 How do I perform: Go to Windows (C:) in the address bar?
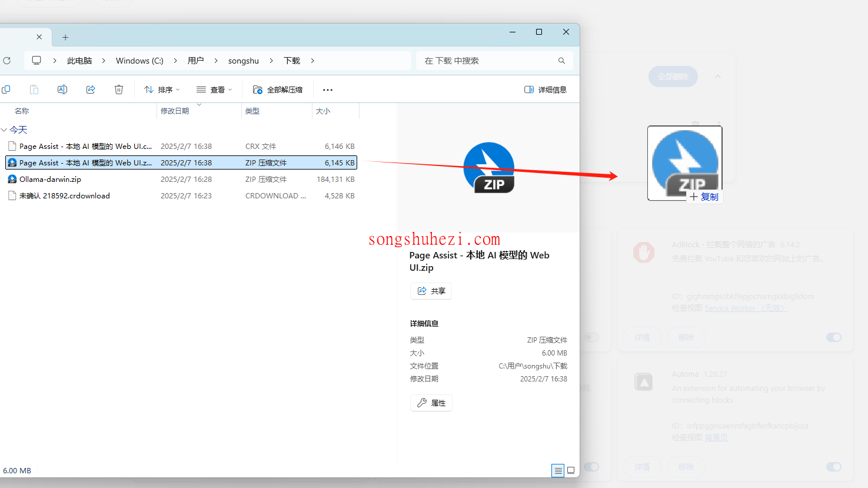pyautogui.click(x=139, y=61)
